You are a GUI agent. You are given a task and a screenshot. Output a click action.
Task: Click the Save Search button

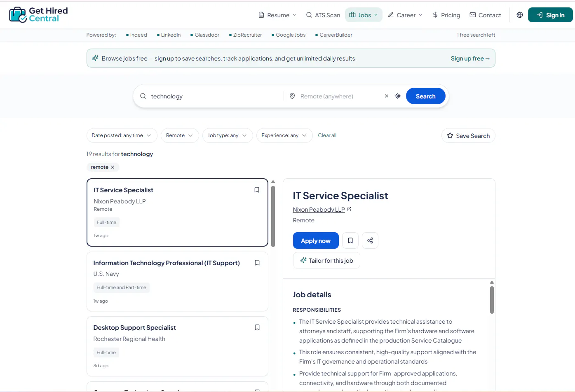[x=468, y=135]
